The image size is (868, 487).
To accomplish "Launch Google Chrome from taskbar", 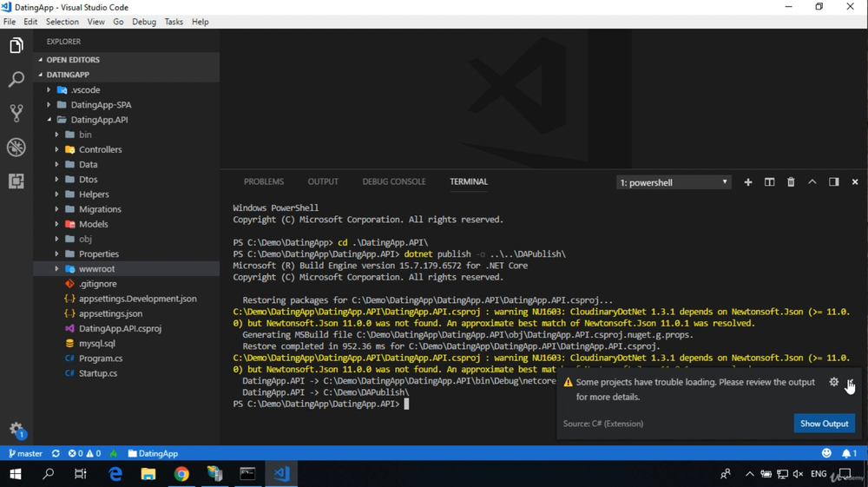I will (x=181, y=474).
